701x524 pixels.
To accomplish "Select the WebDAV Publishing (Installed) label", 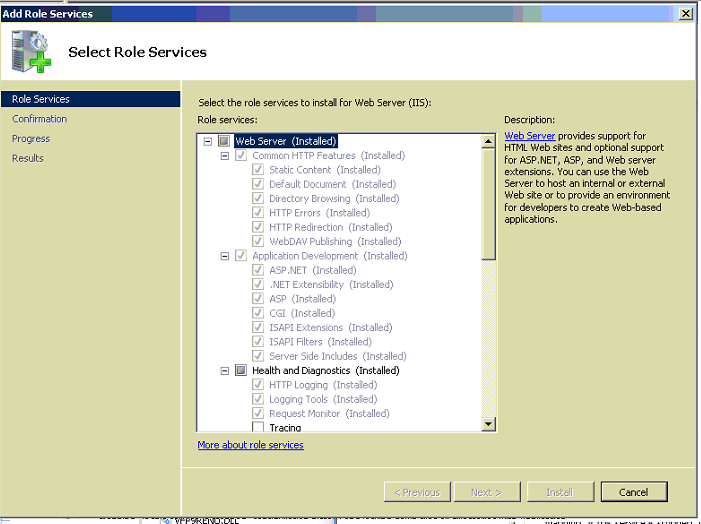I will click(335, 242).
